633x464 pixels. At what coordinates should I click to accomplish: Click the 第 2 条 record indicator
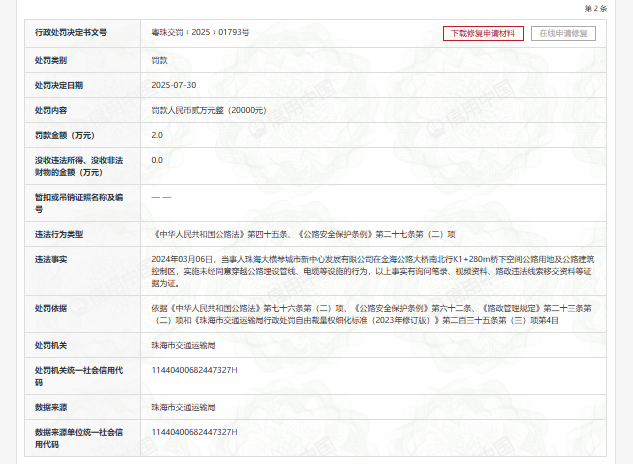(x=610, y=7)
